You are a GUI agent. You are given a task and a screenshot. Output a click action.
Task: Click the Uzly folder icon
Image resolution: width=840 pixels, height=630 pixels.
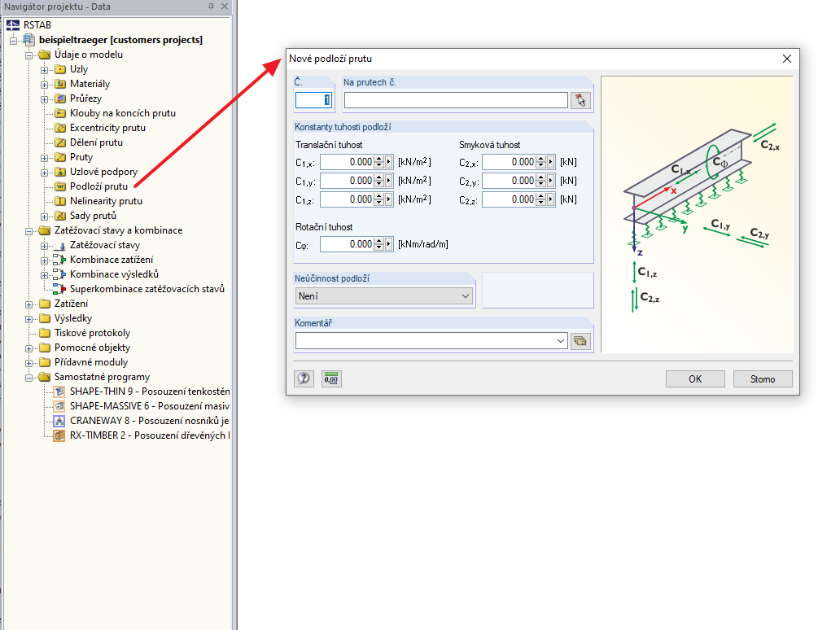[60, 69]
